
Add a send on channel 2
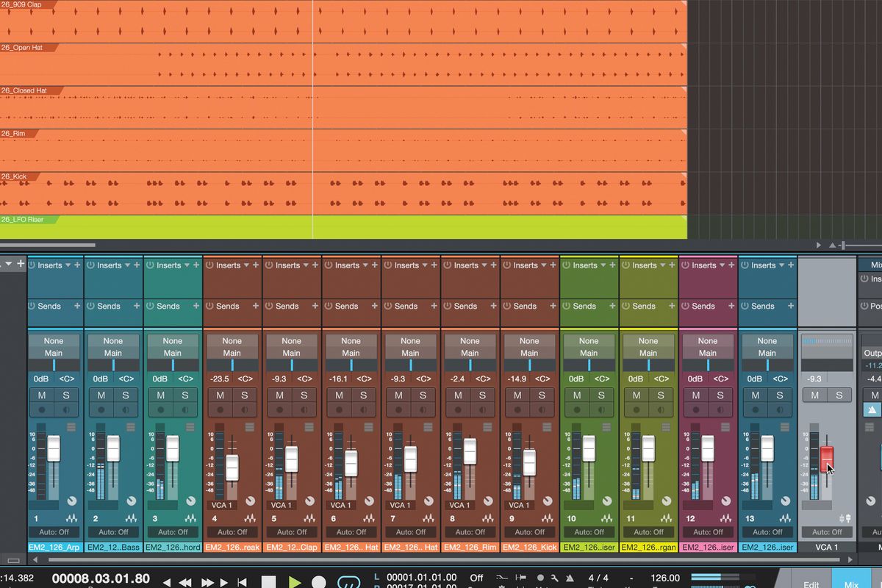[x=135, y=306]
